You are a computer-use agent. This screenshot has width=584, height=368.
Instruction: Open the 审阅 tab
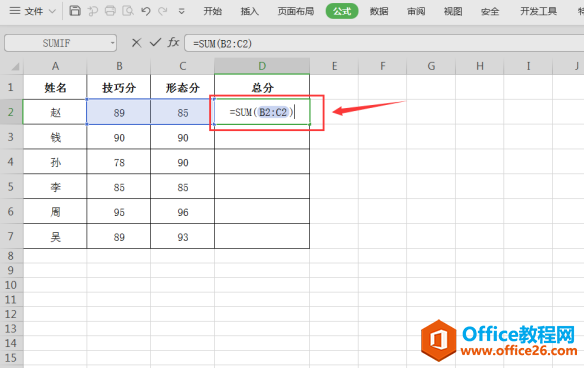coord(416,11)
